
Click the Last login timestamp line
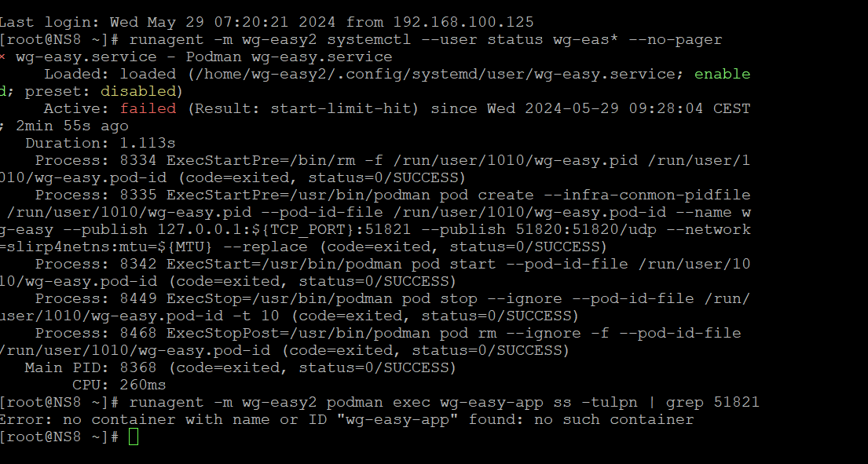click(x=267, y=23)
